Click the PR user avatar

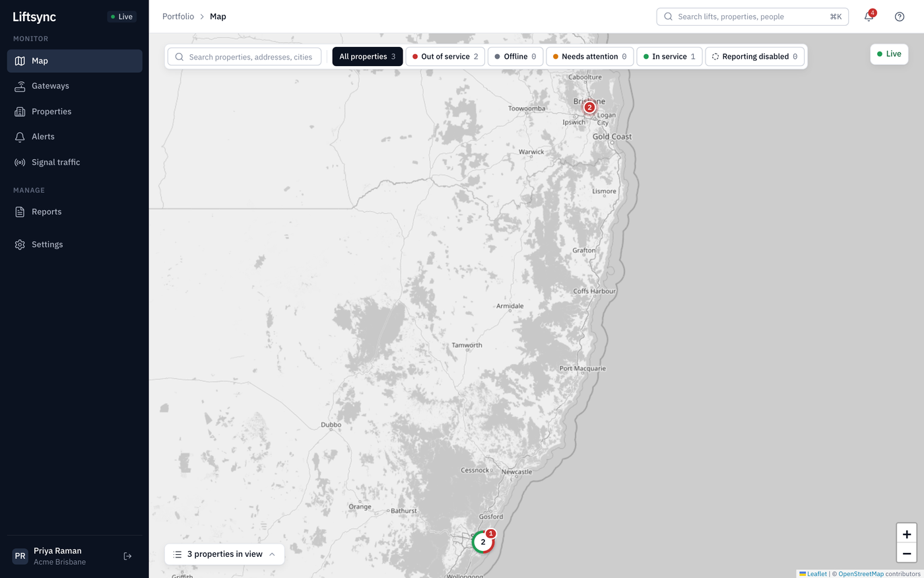[x=20, y=556]
